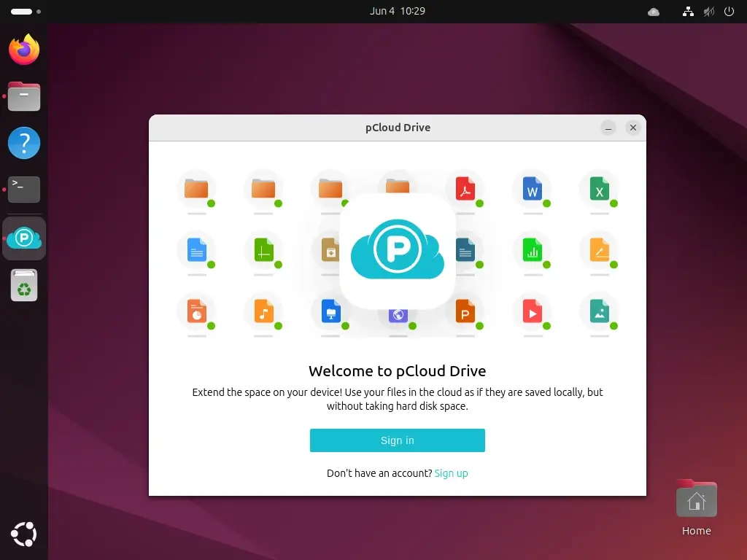747x560 pixels.
Task: Click the green Excel spreadsheet icon
Action: pyautogui.click(x=598, y=189)
